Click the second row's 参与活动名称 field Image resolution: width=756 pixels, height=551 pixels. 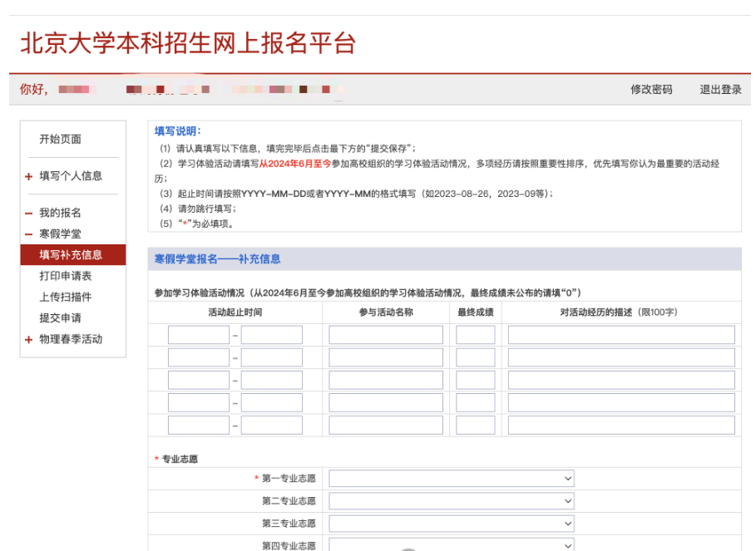click(386, 357)
